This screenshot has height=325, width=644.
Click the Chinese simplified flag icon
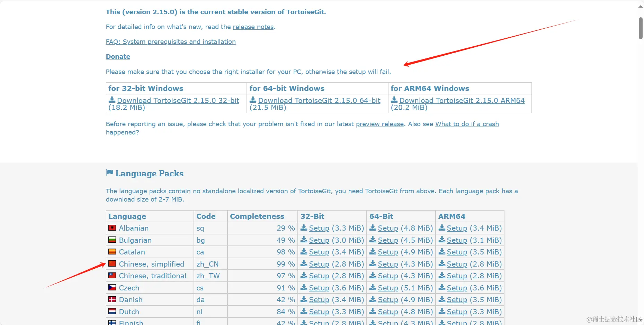pos(112,263)
